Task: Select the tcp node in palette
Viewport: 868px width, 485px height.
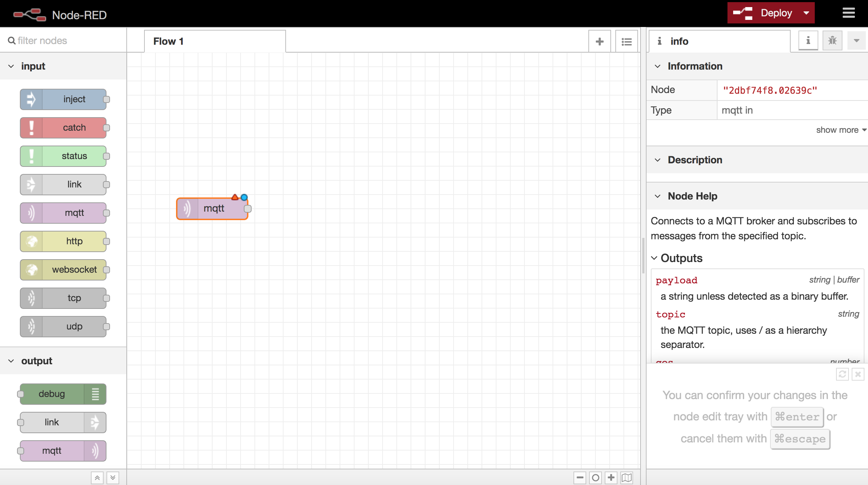Action: pos(63,298)
